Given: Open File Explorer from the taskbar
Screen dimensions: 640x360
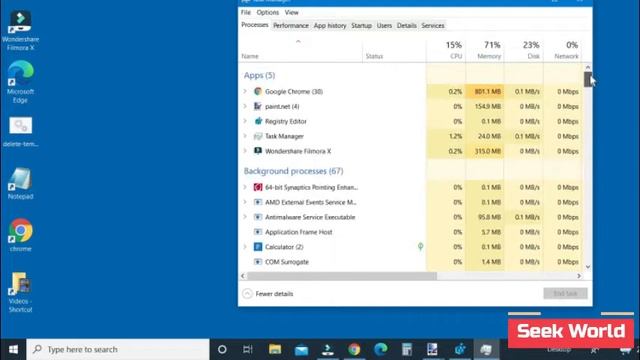Looking at the screenshot, I should tap(275, 349).
